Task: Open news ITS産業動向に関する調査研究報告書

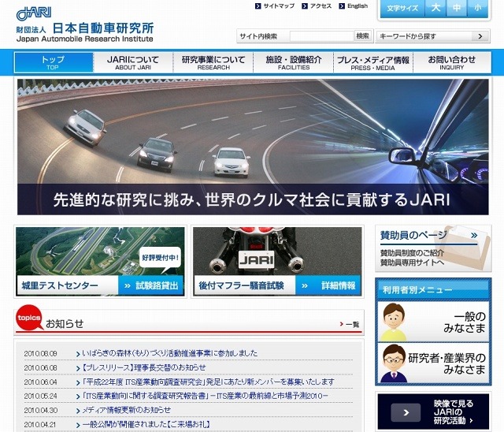Action: click(x=205, y=396)
